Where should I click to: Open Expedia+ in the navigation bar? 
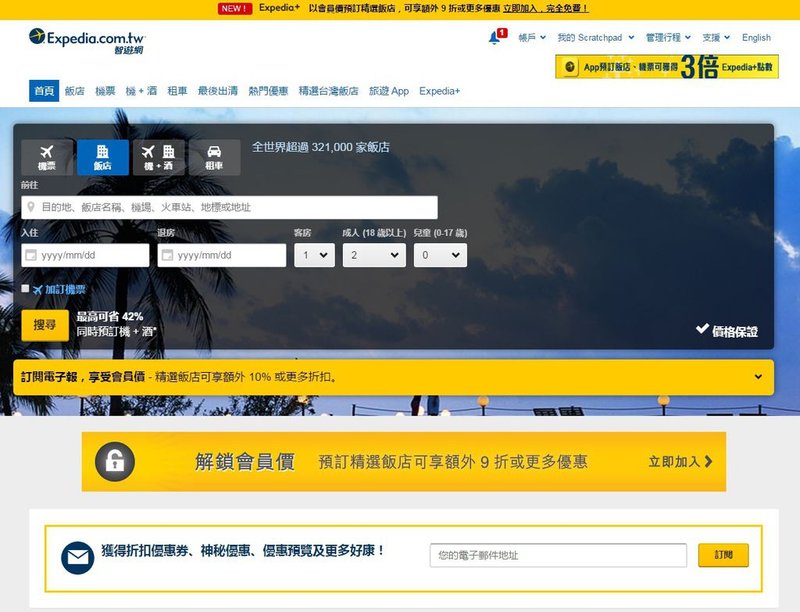(x=439, y=91)
